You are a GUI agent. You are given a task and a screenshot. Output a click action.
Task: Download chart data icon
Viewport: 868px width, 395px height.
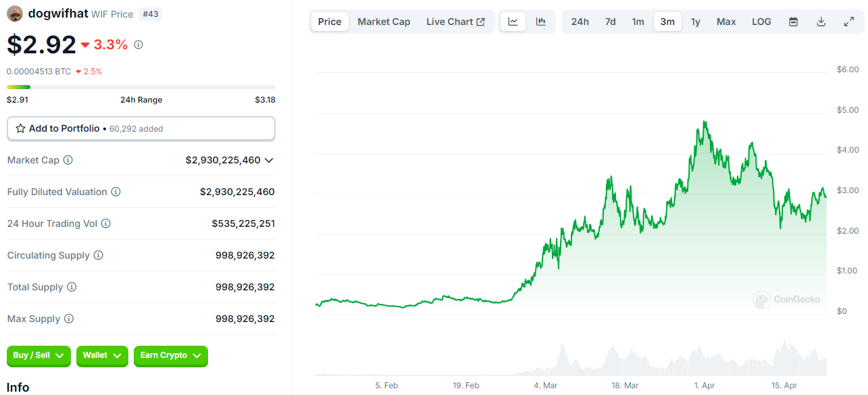tap(821, 22)
